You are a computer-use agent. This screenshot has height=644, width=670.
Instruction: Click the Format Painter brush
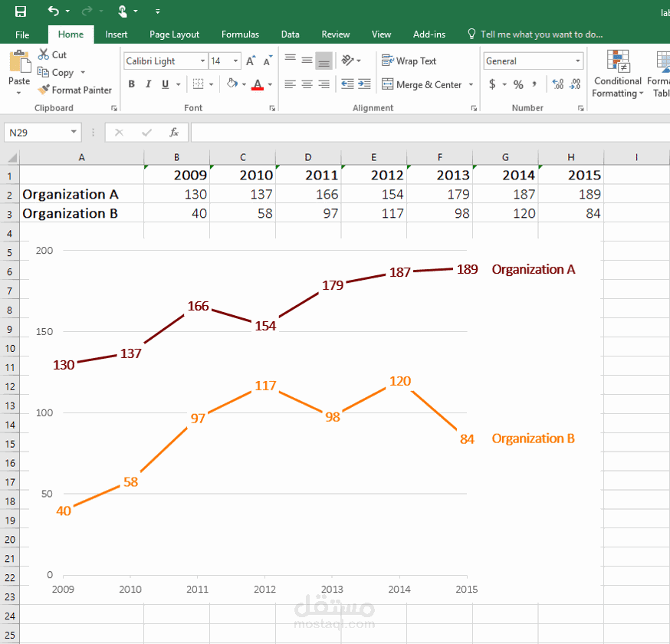(x=44, y=90)
